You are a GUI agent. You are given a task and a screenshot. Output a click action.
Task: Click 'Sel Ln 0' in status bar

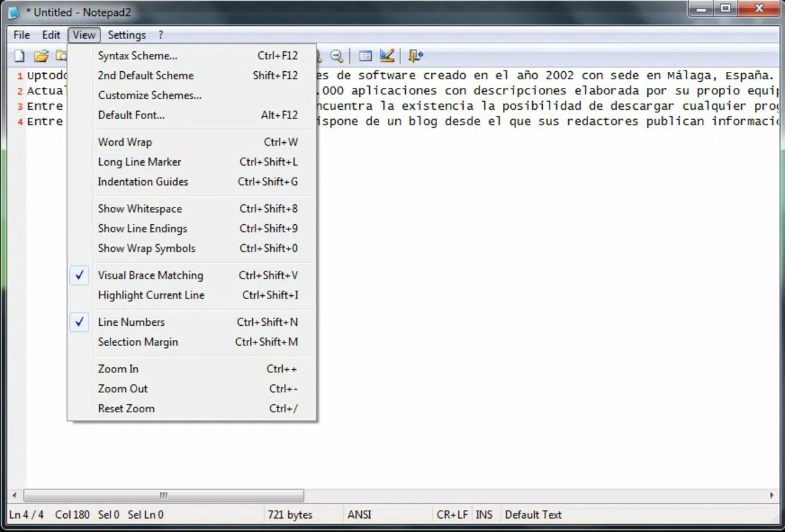[146, 515]
